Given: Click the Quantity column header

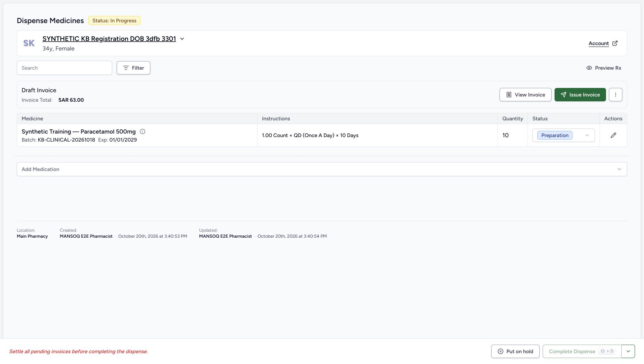Looking at the screenshot, I should click(x=512, y=118).
